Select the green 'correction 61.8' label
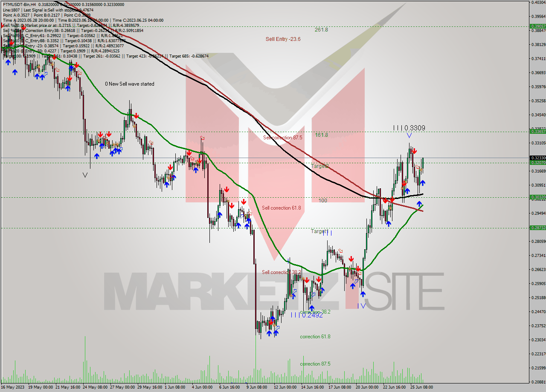Screen dimensions: 546x392 (315, 337)
